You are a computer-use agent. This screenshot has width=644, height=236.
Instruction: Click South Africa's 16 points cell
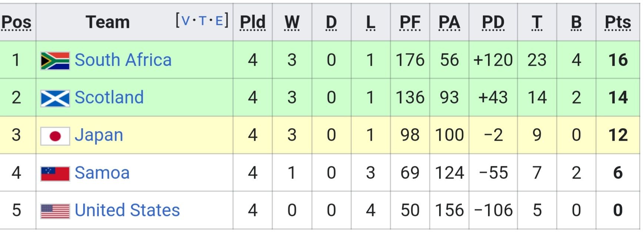[618, 60]
